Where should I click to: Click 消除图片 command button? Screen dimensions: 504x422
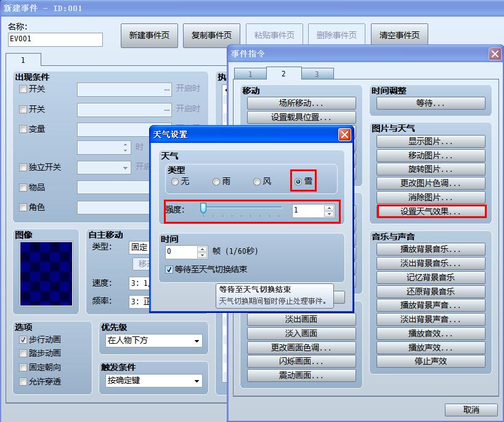pyautogui.click(x=431, y=197)
